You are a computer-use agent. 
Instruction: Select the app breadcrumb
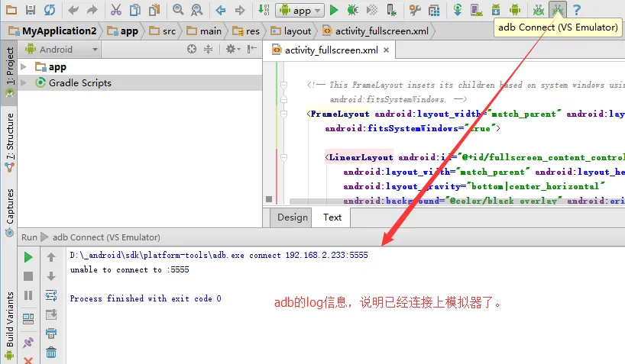point(123,31)
